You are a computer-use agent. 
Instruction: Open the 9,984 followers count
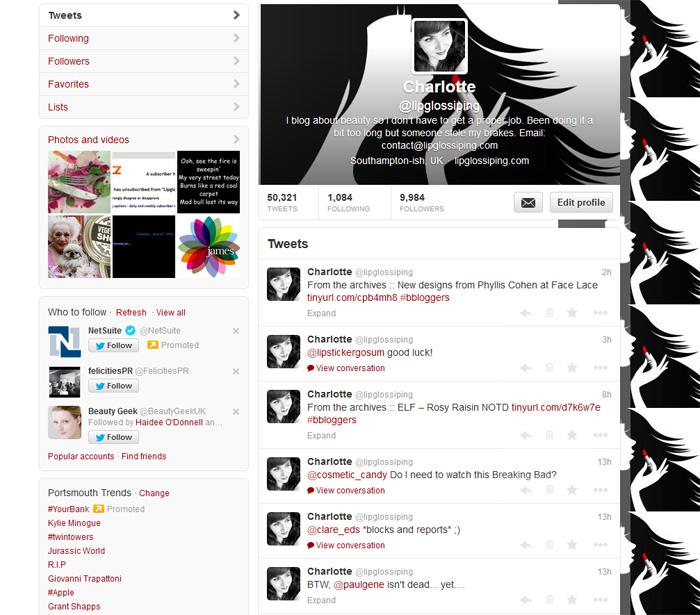point(421,203)
